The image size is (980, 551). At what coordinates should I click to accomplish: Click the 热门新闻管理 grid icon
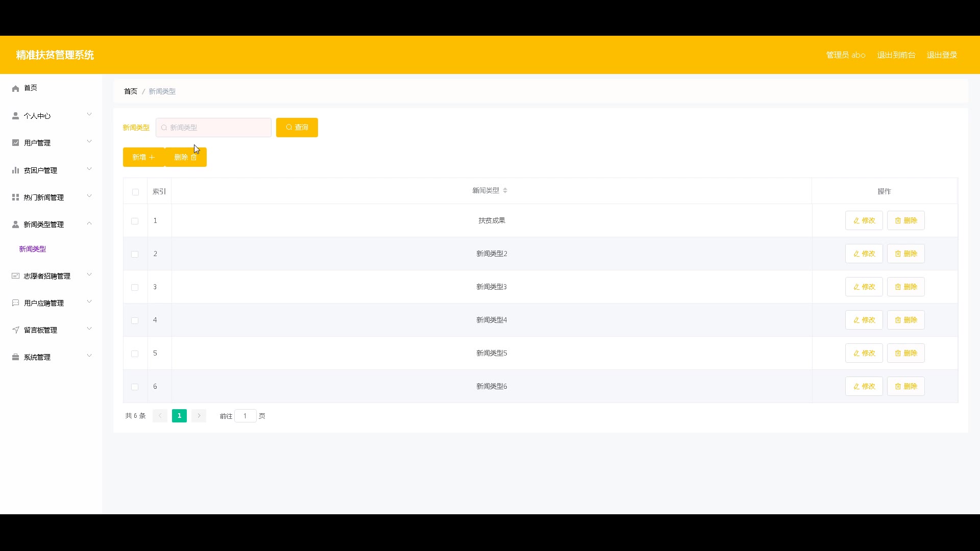click(x=15, y=197)
